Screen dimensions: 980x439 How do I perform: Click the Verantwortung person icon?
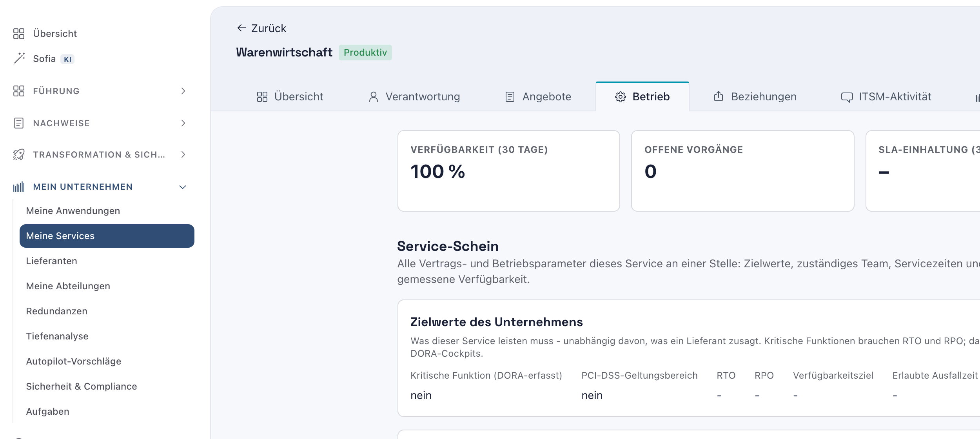374,97
